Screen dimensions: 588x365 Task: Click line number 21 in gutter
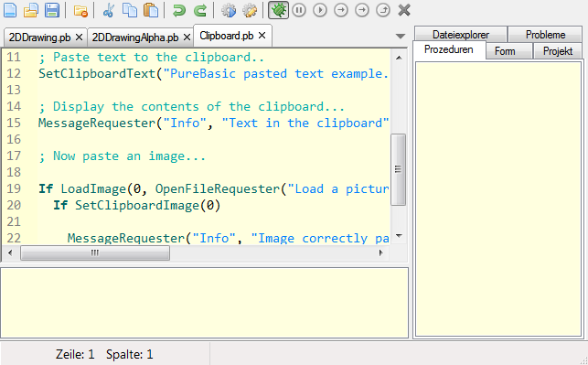(14, 221)
